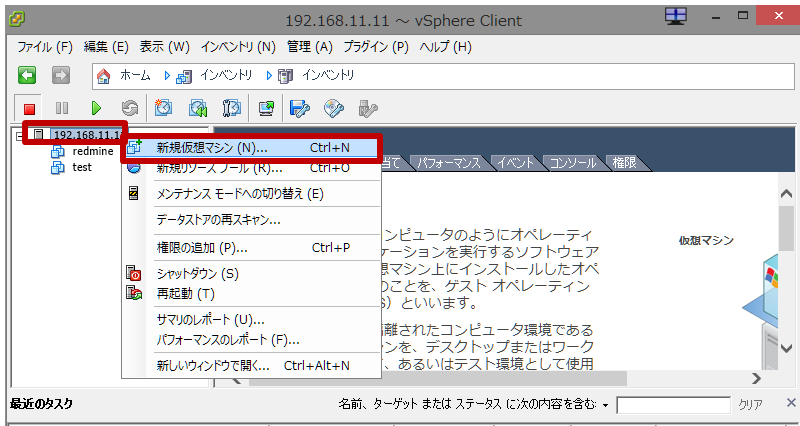Click the floppy connect toolbar icon
This screenshot has height=426, width=800.
299,108
